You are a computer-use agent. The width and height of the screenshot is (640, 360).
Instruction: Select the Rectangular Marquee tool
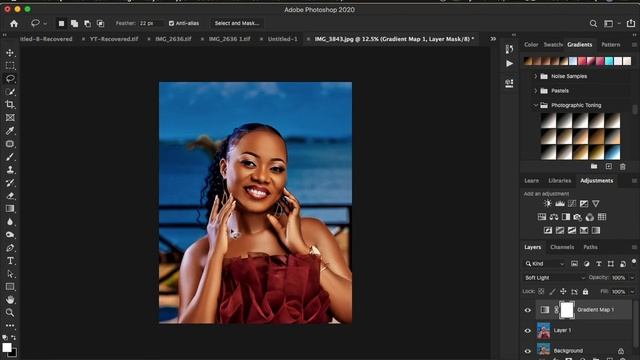10,66
